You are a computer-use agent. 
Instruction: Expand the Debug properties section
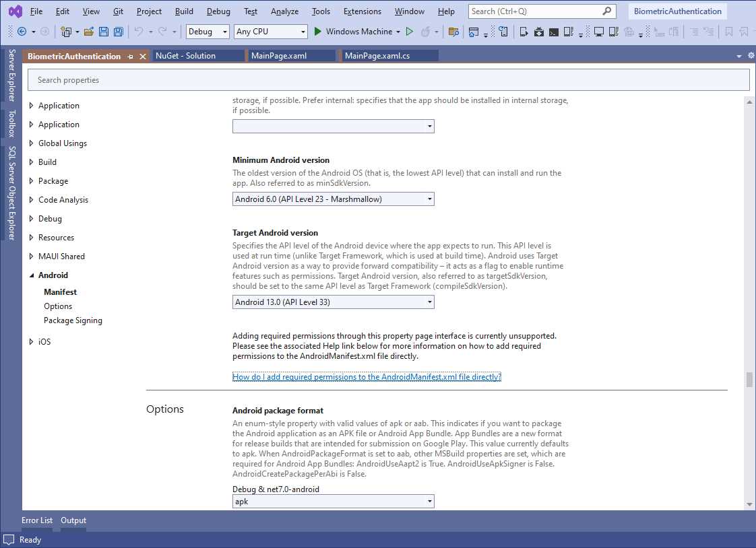(31, 219)
